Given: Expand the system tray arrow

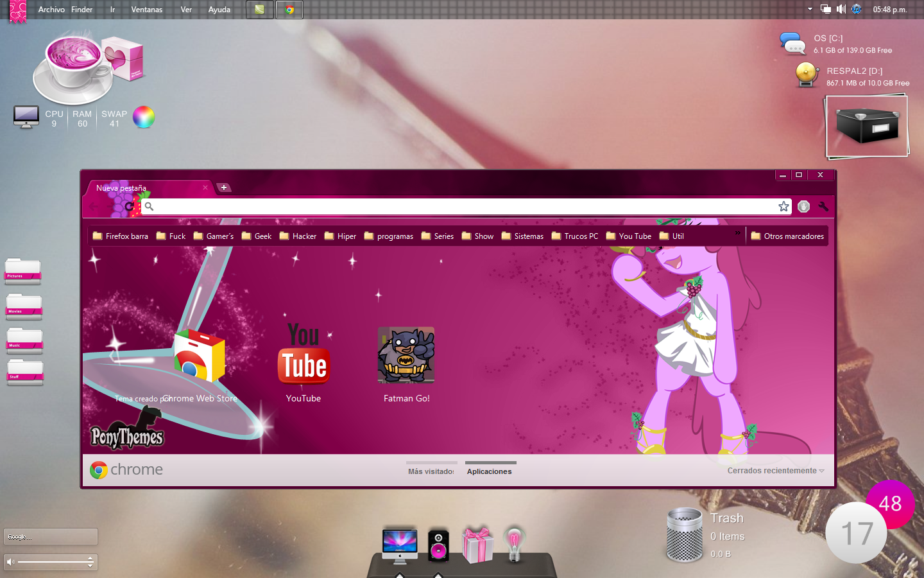Looking at the screenshot, I should [x=810, y=9].
